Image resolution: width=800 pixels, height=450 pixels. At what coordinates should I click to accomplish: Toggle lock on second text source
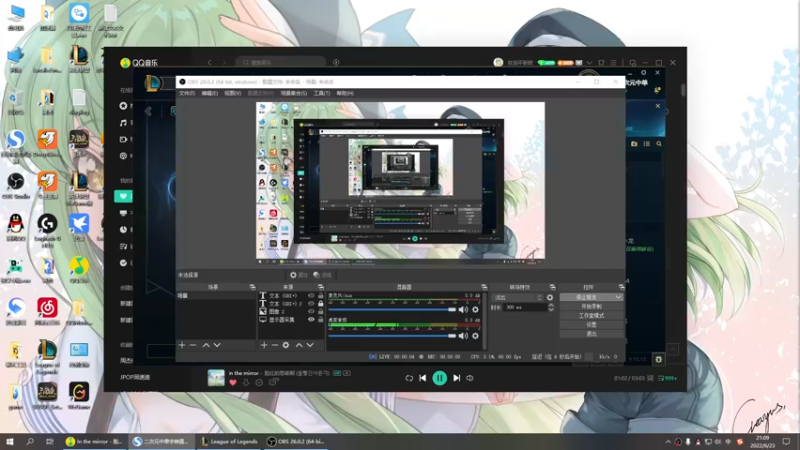(x=320, y=304)
